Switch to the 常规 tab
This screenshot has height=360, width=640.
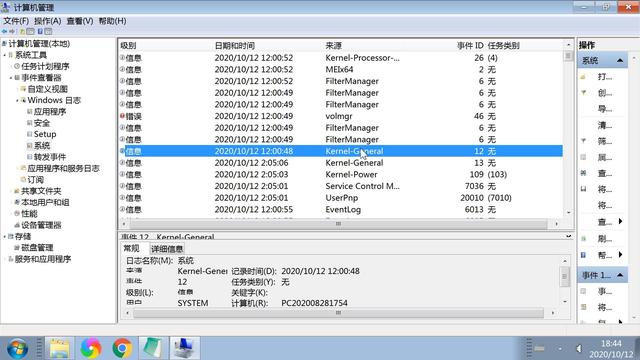[131, 248]
